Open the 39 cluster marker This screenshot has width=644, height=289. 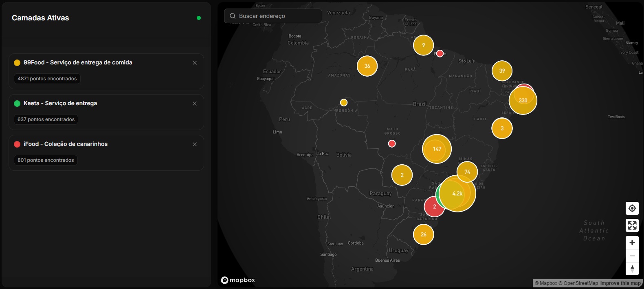[x=502, y=71]
